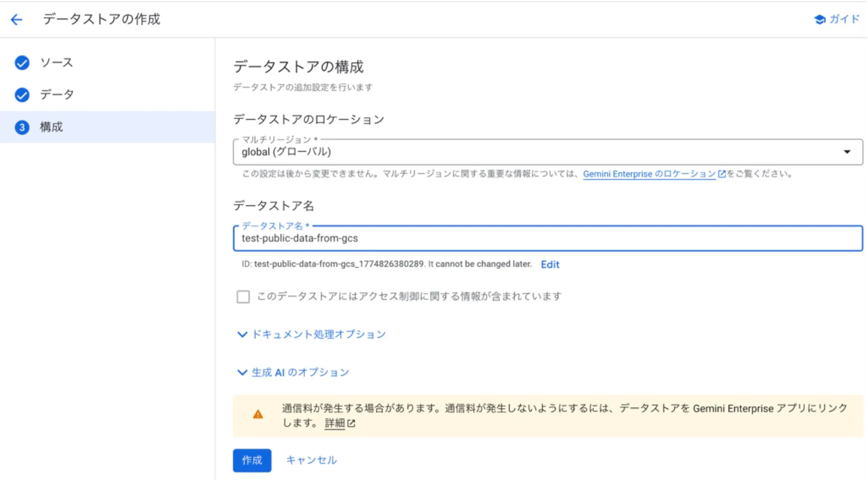Viewport: 868px width, 480px height.
Task: Click the データストア名 input field
Action: pyautogui.click(x=544, y=239)
